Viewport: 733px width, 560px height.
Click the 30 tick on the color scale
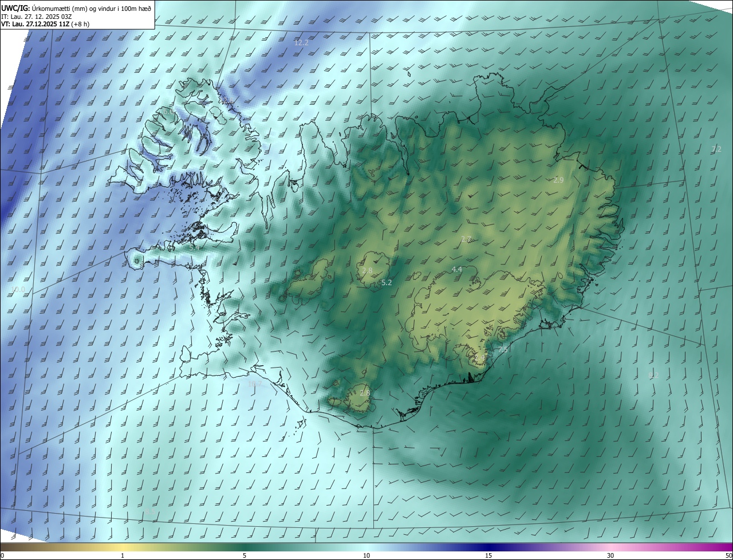pyautogui.click(x=610, y=555)
